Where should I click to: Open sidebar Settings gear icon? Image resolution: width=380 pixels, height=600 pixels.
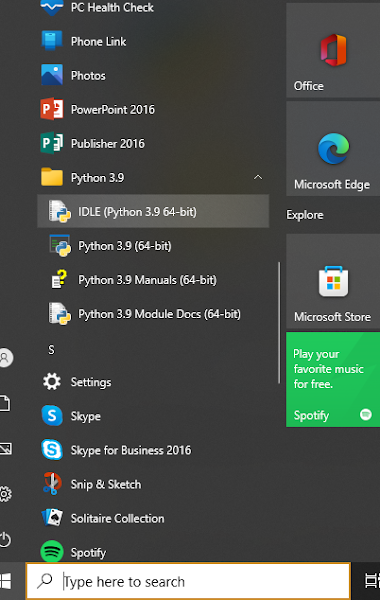pos(5,494)
